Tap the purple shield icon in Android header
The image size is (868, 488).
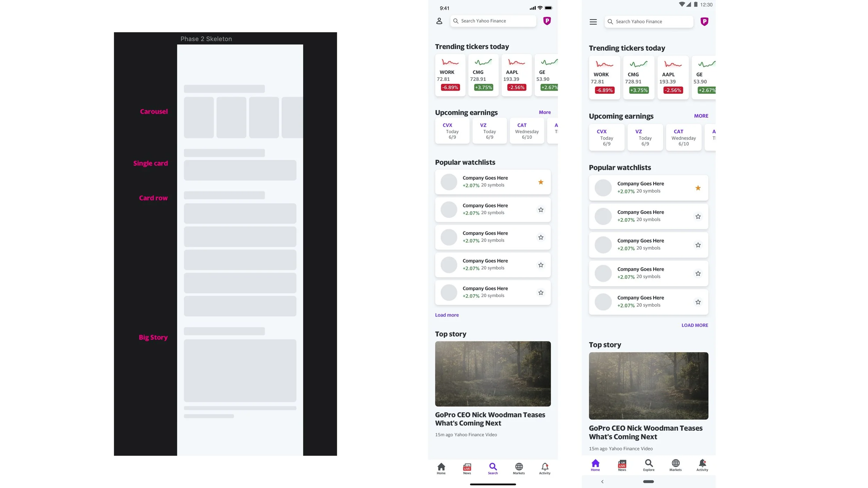pos(704,22)
